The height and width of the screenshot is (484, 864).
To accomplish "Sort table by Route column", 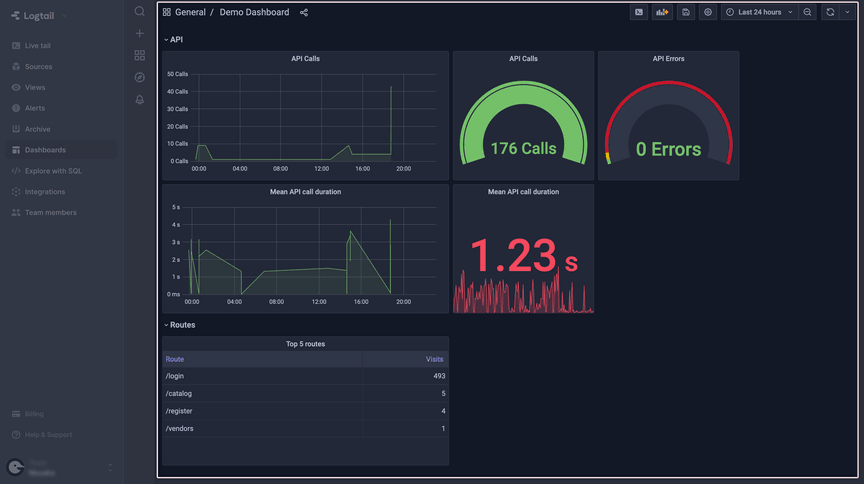I will (175, 359).
